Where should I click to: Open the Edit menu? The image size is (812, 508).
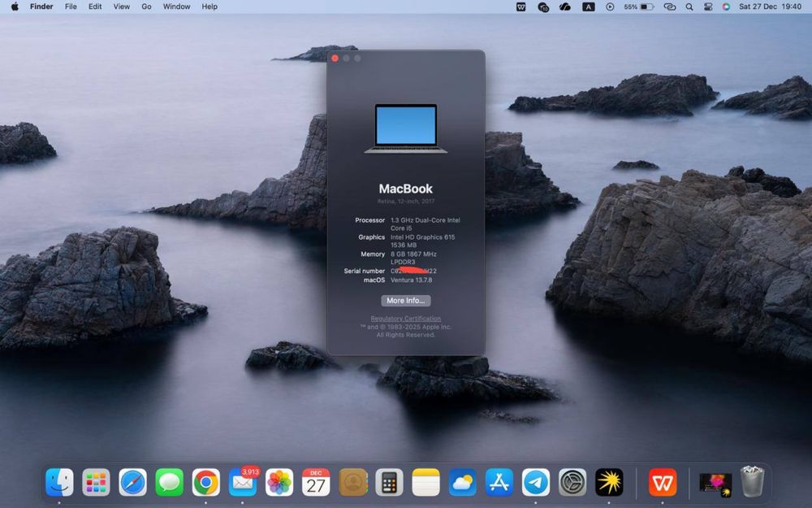click(x=95, y=7)
